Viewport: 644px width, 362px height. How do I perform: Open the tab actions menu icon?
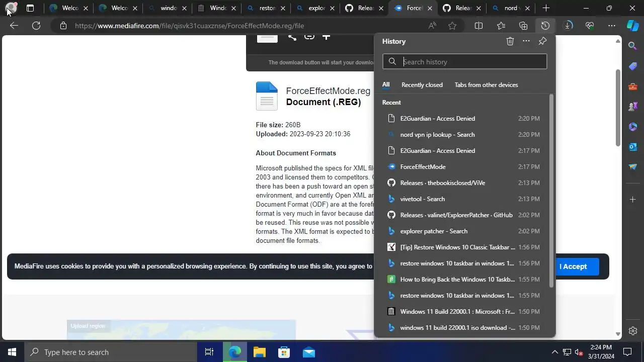tap(30, 8)
